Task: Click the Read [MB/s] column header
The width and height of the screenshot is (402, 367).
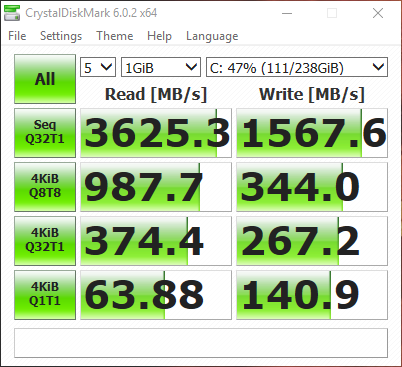Action: [x=156, y=94]
